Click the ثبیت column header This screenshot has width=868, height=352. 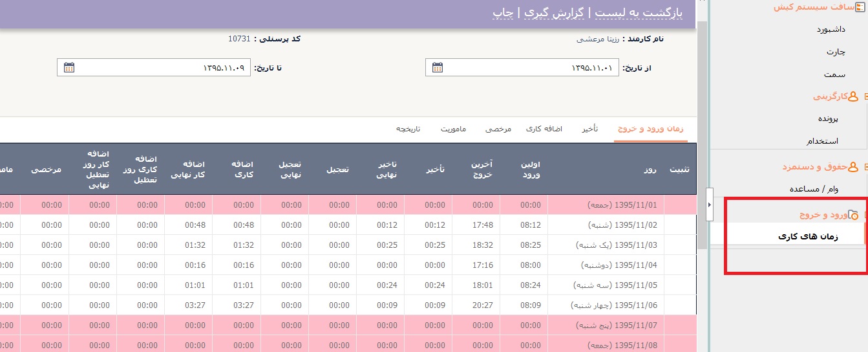679,170
